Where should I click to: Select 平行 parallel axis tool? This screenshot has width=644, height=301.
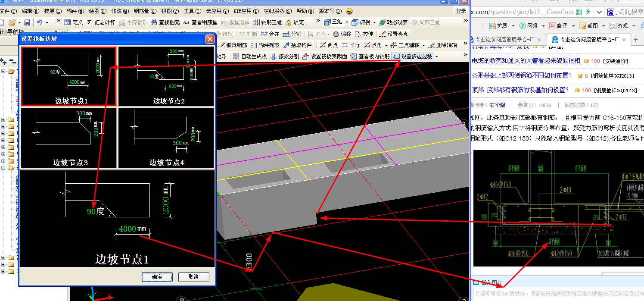point(351,45)
